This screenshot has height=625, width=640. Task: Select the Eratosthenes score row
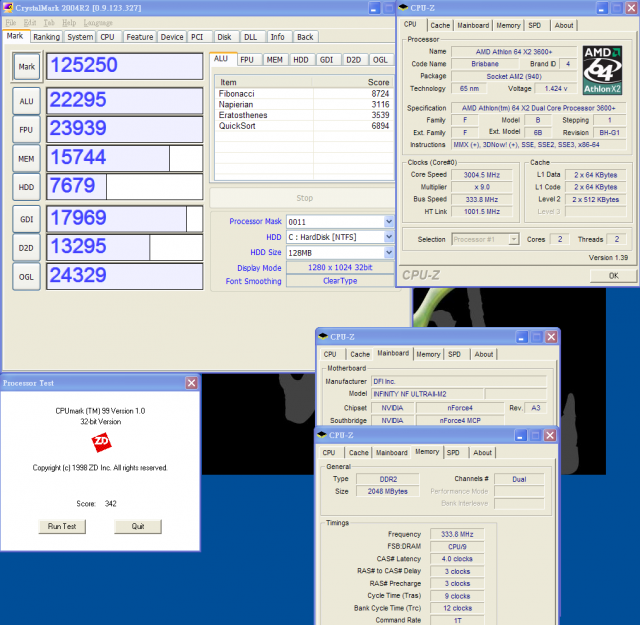point(304,115)
